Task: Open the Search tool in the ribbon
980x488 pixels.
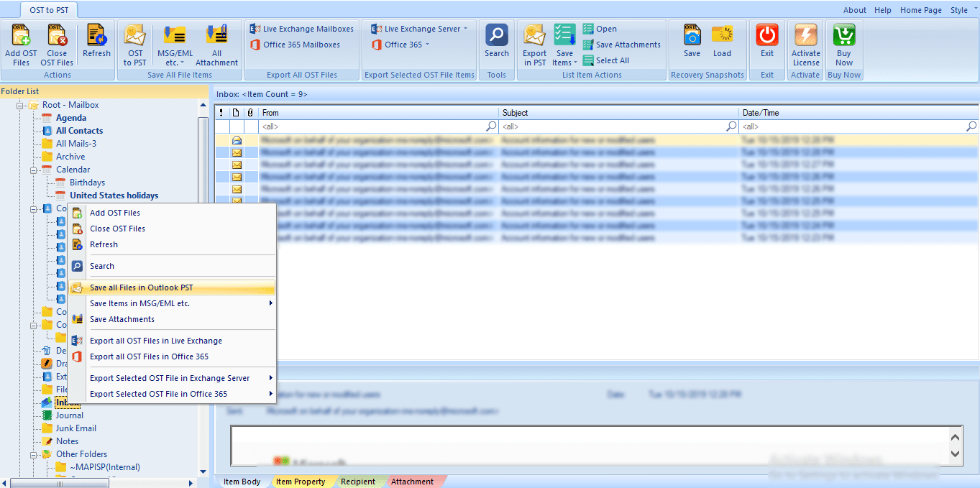Action: (x=496, y=42)
